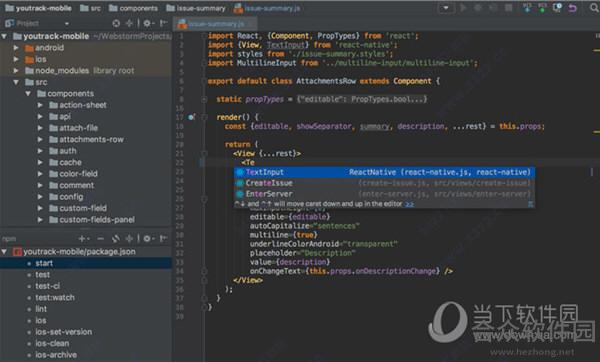
Task: Select the lint npm script
Action: click(x=41, y=309)
